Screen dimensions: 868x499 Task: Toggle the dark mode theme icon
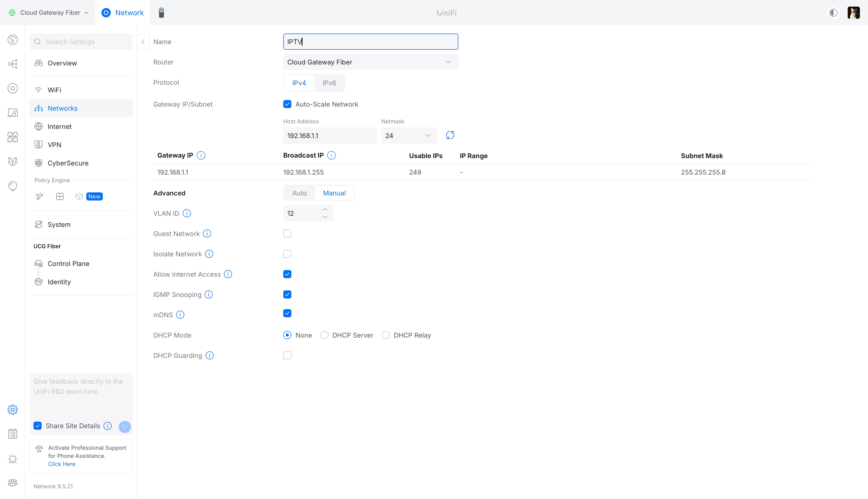[833, 13]
